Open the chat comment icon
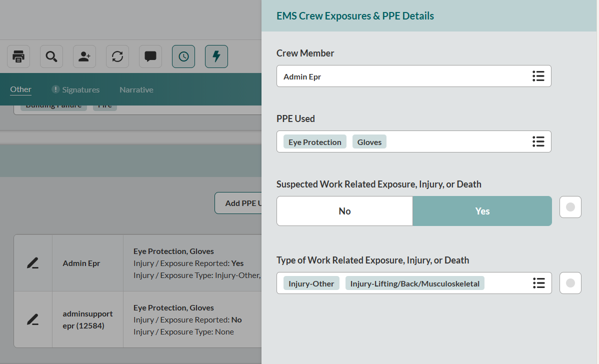Screen dimensions: 599x364 150,56
